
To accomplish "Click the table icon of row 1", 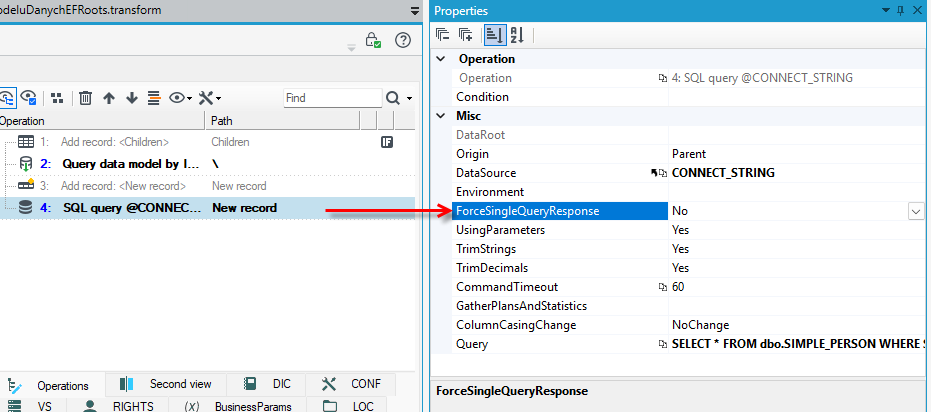I will (x=26, y=142).
